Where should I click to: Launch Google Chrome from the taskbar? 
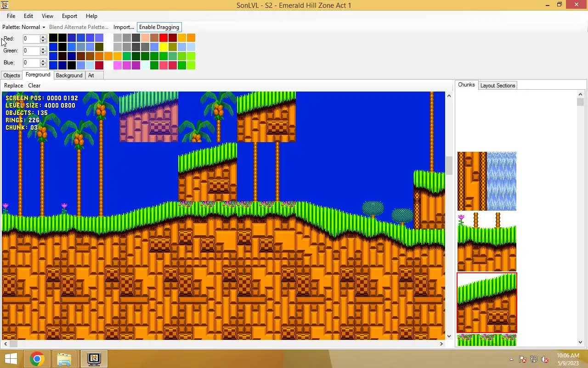coord(37,359)
